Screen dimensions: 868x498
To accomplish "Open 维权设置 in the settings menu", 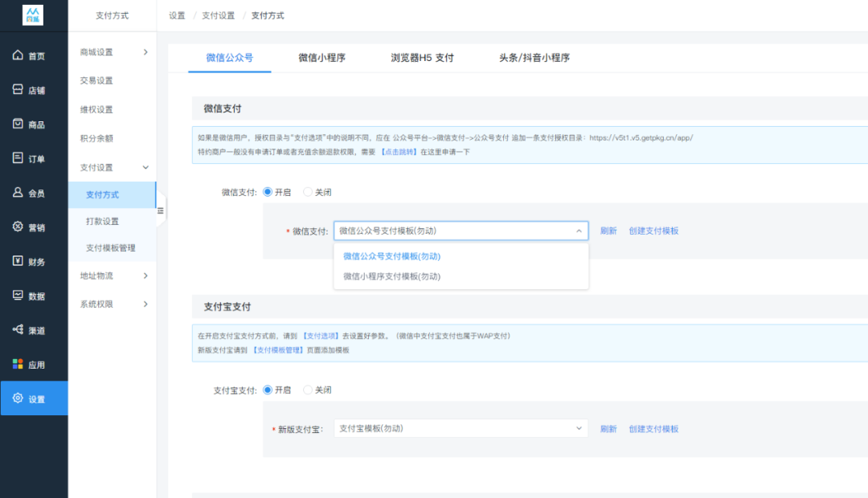I will pos(96,109).
